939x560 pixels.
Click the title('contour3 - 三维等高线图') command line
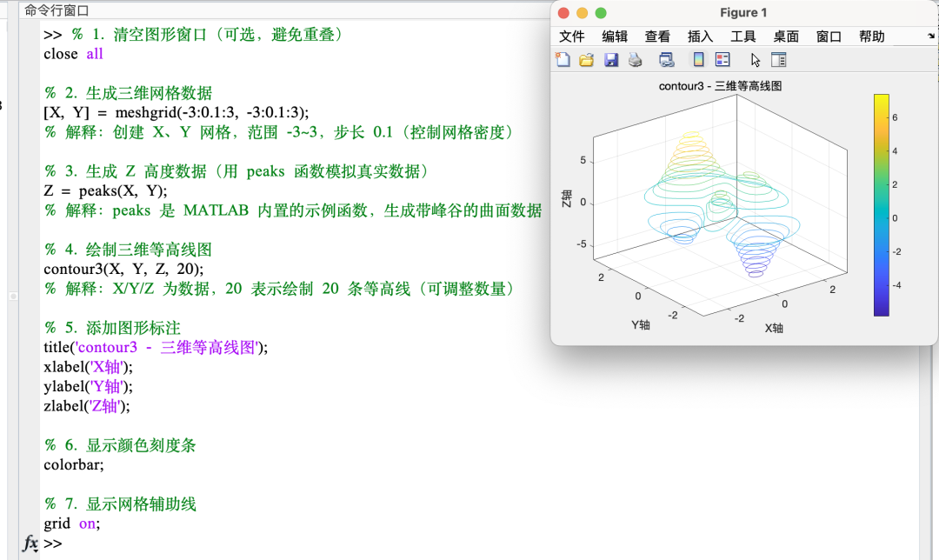tap(156, 347)
